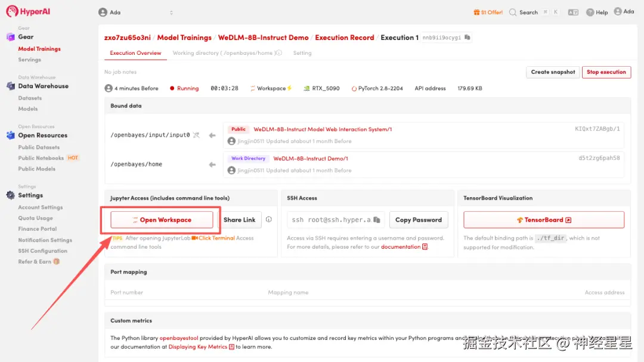Click the external link icon after documentation
Image resolution: width=644 pixels, height=362 pixels.
click(425, 247)
